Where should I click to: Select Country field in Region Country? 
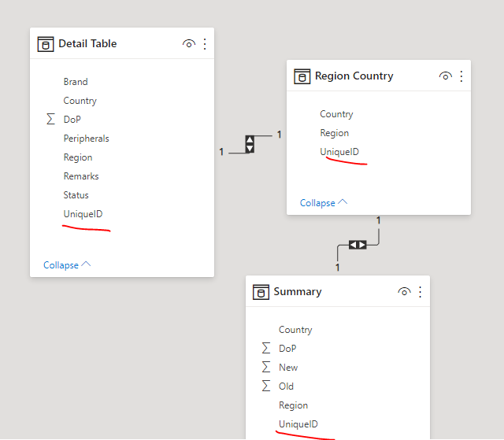click(336, 114)
